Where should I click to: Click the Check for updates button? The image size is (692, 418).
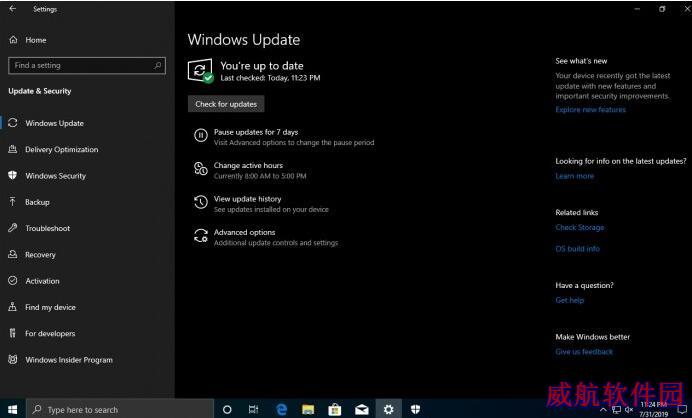point(226,104)
